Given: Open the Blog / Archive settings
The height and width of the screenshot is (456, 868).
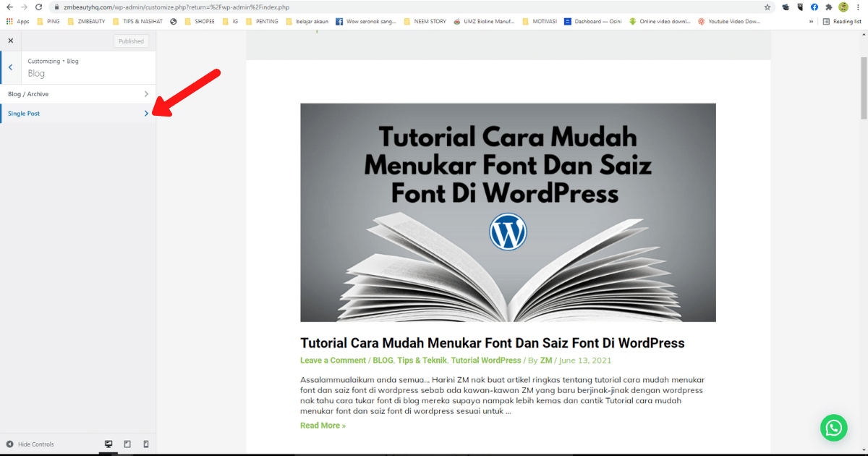Looking at the screenshot, I should (78, 94).
